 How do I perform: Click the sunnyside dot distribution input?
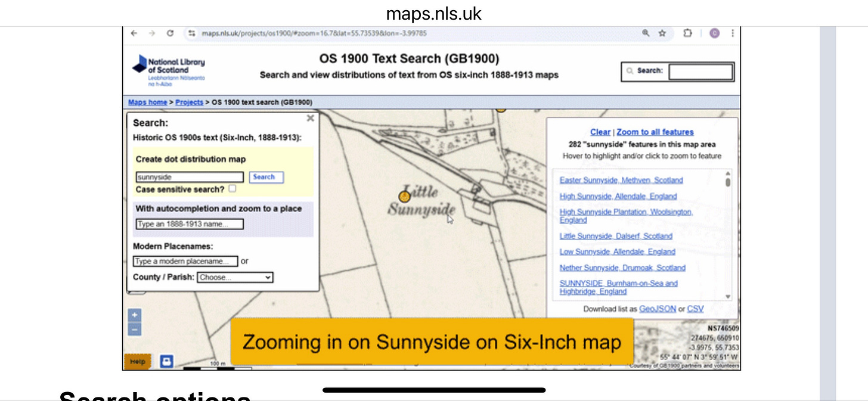click(190, 177)
